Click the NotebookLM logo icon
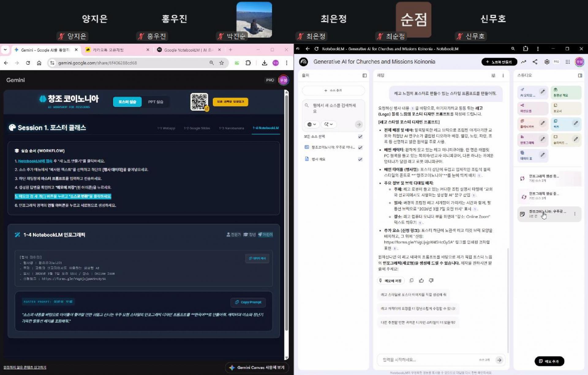 tap(303, 62)
